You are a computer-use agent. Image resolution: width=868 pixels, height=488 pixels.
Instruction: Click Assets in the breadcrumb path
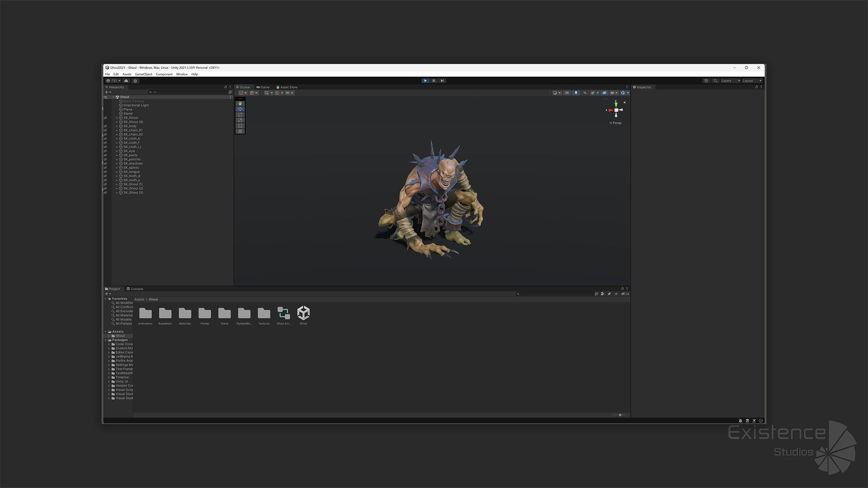point(139,300)
